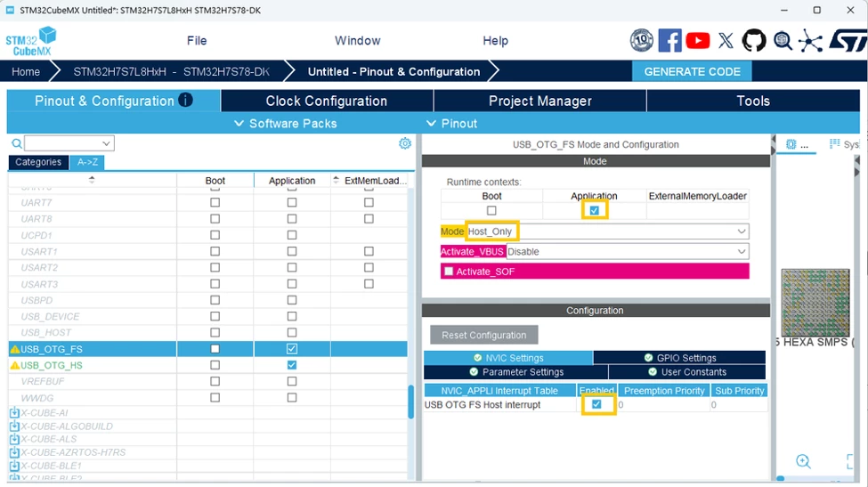Open the File menu
868x487 pixels.
[197, 40]
